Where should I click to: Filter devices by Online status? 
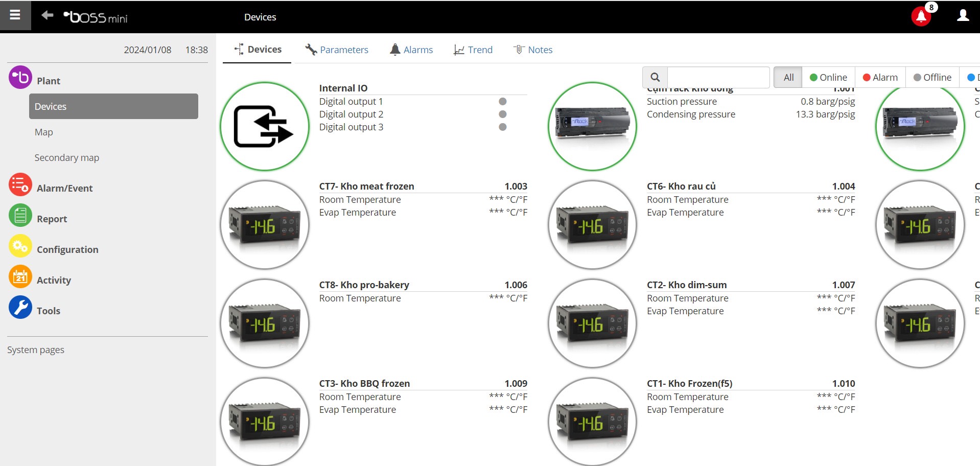[828, 78]
